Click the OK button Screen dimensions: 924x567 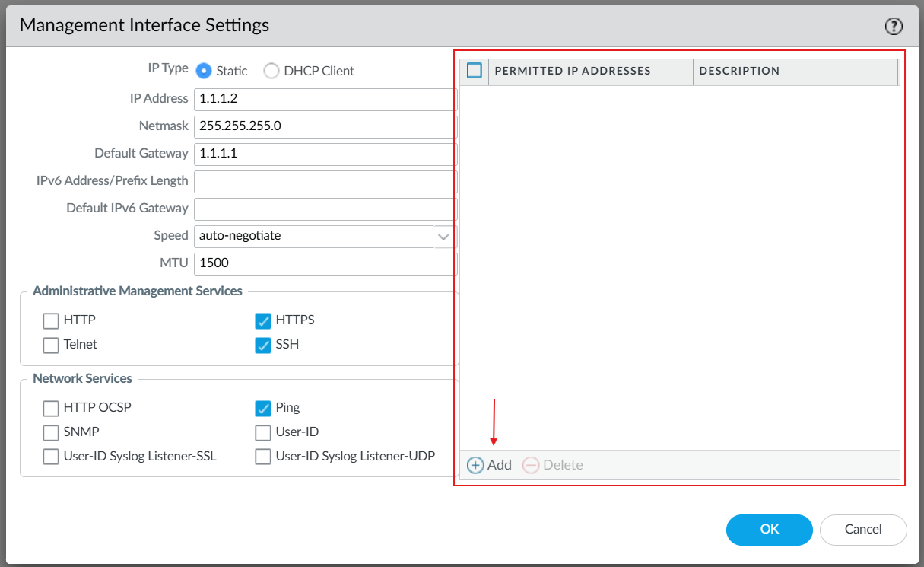(x=769, y=530)
